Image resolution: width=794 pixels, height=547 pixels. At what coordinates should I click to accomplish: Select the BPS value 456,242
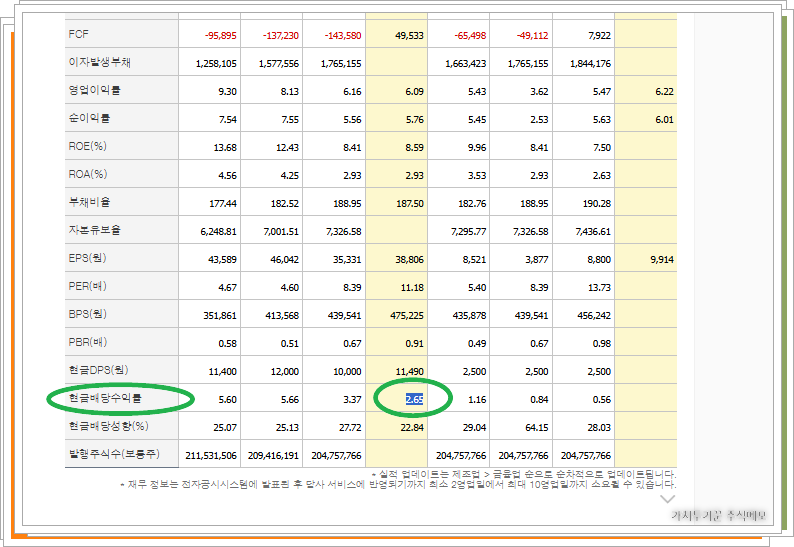tap(594, 316)
